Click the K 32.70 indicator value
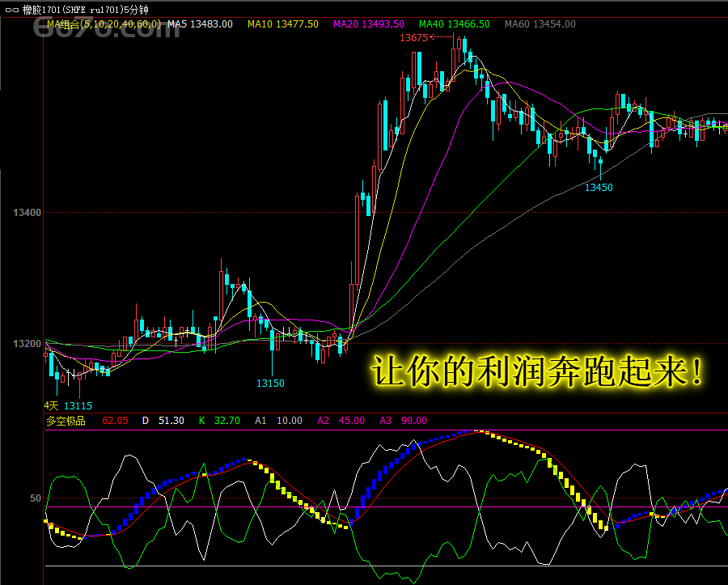This screenshot has height=585, width=728. coord(219,421)
